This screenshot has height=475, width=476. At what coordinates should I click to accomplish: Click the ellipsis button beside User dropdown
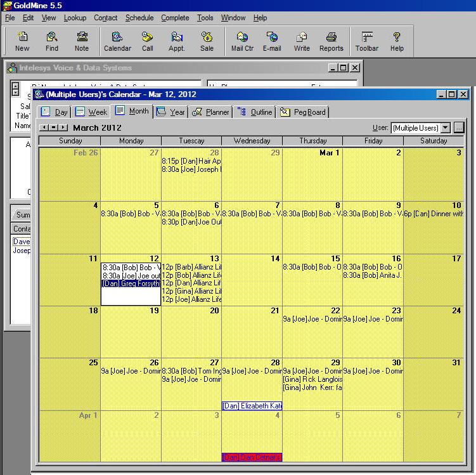pyautogui.click(x=459, y=127)
